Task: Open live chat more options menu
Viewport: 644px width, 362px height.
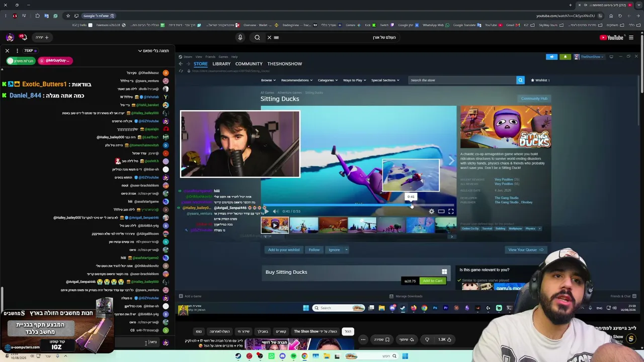Action: (17, 51)
